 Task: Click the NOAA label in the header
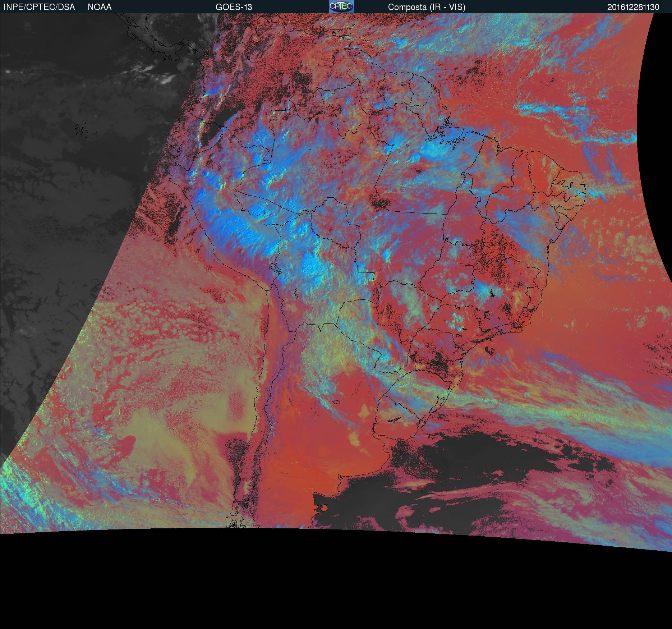click(100, 7)
